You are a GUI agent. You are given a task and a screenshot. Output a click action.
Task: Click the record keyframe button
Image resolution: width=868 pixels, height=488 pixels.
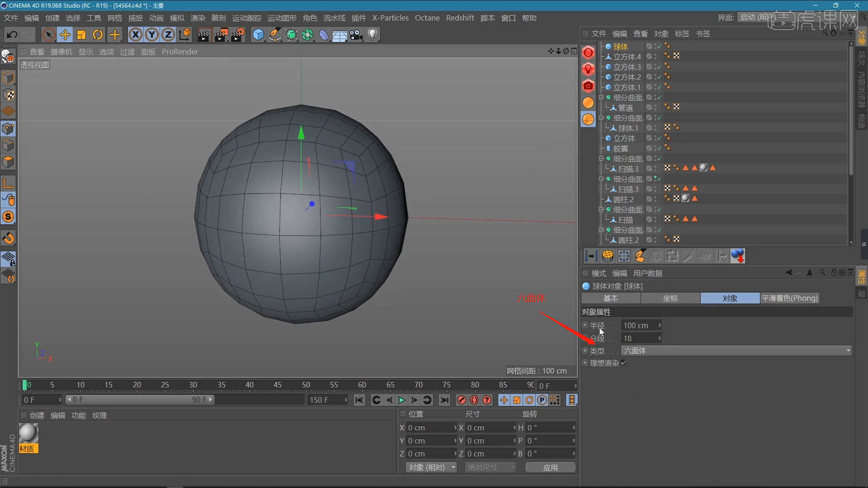point(461,400)
